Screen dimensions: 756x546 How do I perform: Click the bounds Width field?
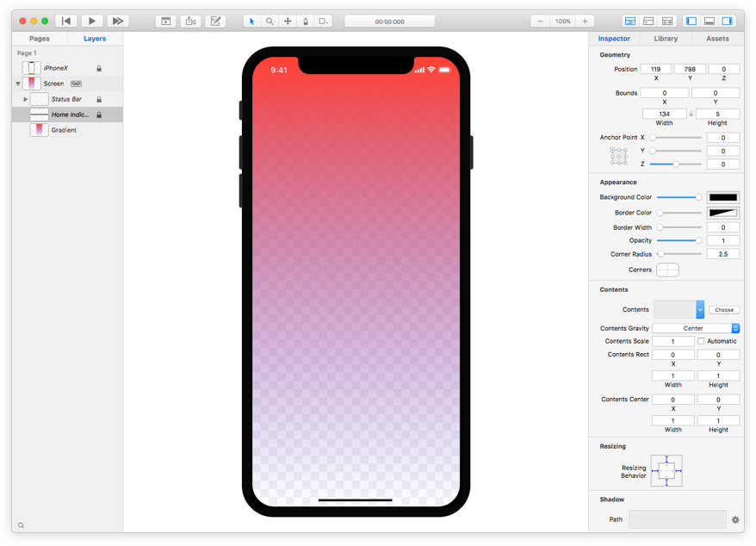[664, 114]
